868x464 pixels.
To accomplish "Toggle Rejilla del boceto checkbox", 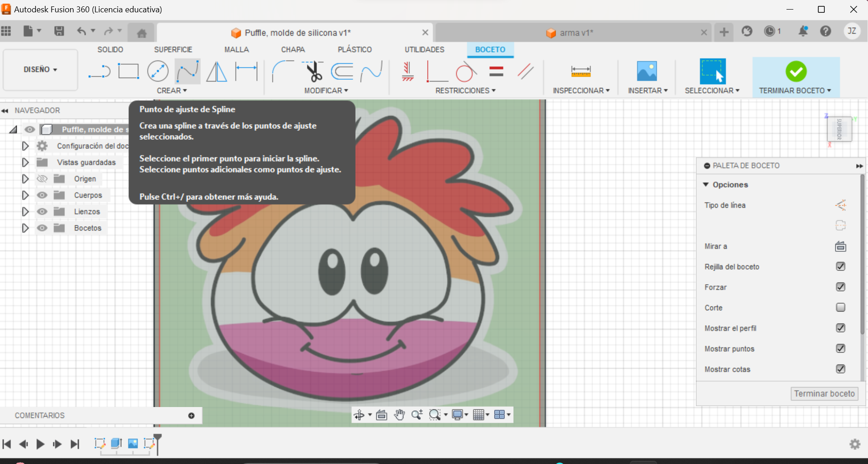I will (x=841, y=266).
